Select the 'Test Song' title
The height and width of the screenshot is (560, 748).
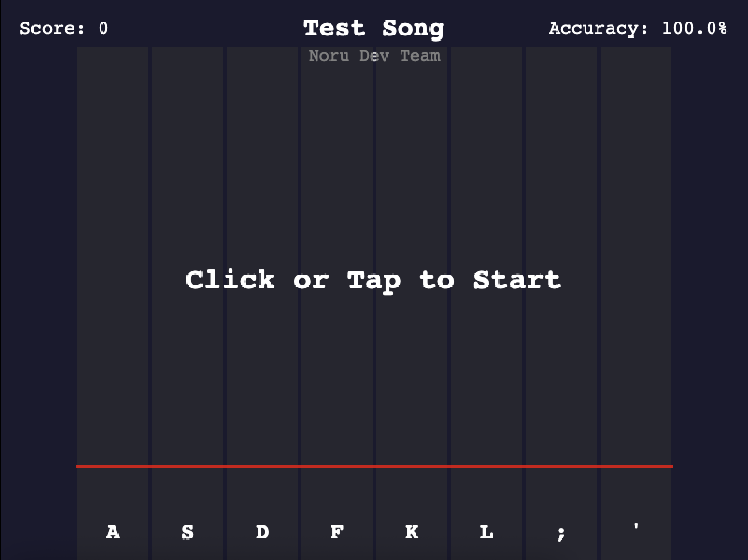[374, 28]
